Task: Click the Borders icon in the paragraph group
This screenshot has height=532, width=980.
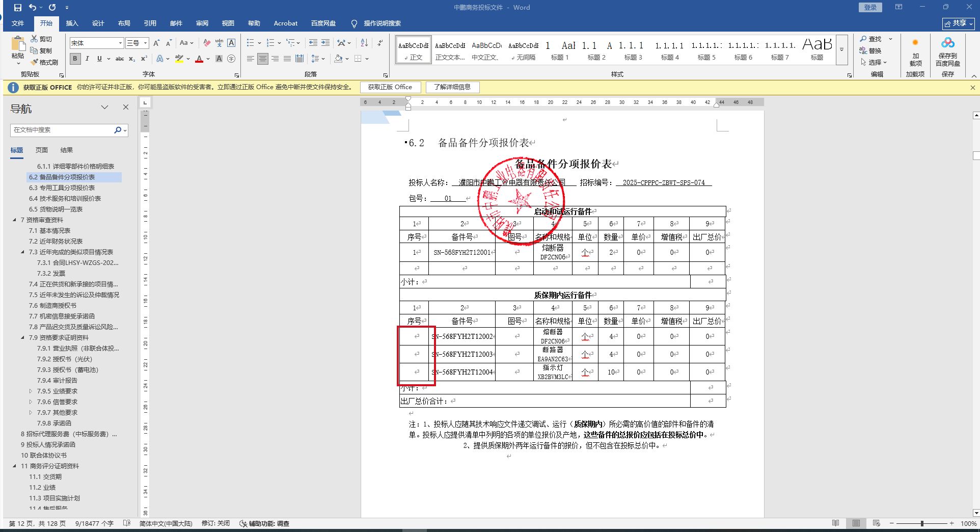Action: (358, 59)
